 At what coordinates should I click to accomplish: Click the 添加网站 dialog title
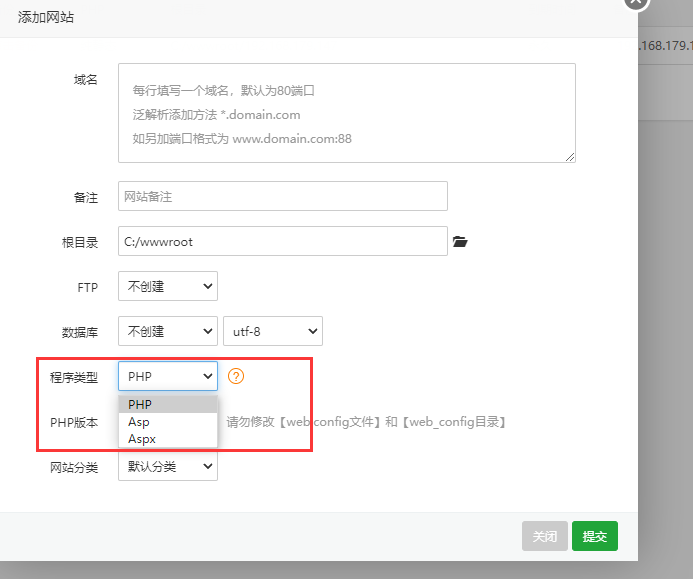[x=46, y=17]
